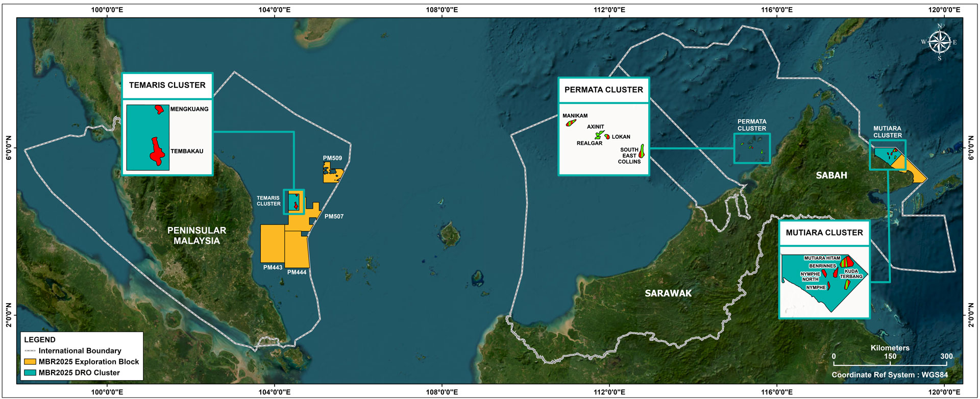Viewport: 980px width, 399px height.
Task: Select the South East Collins field shape
Action: [x=642, y=152]
